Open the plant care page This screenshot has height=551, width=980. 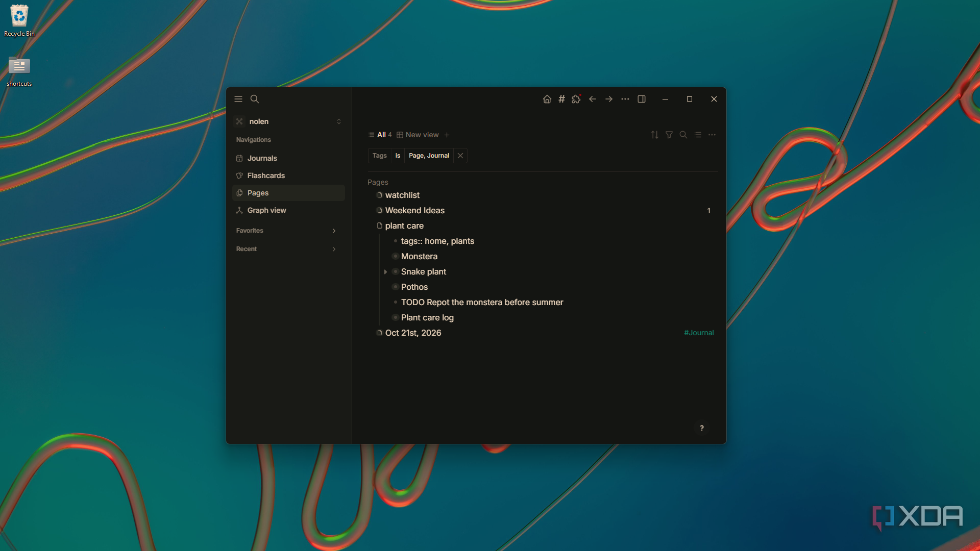[404, 226]
